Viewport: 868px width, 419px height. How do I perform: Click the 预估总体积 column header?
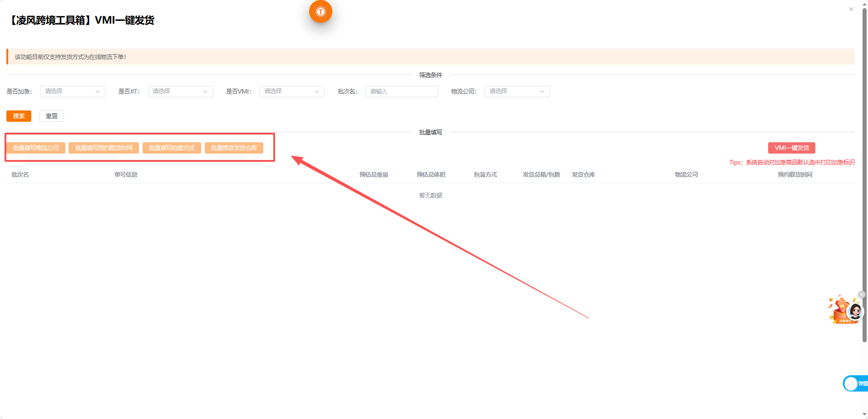pyautogui.click(x=431, y=175)
